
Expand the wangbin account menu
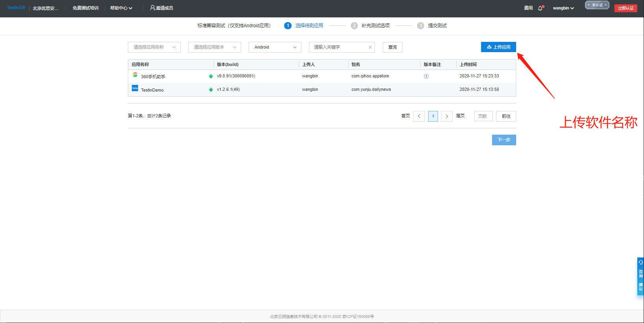point(563,8)
